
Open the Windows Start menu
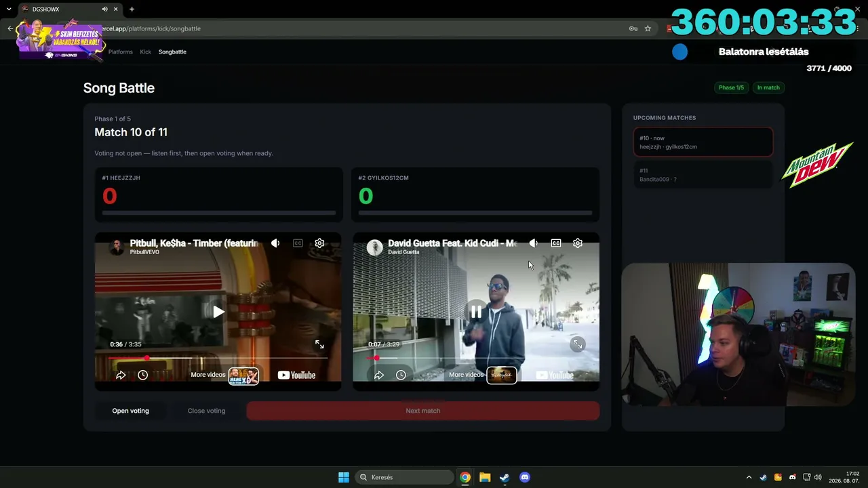344,477
